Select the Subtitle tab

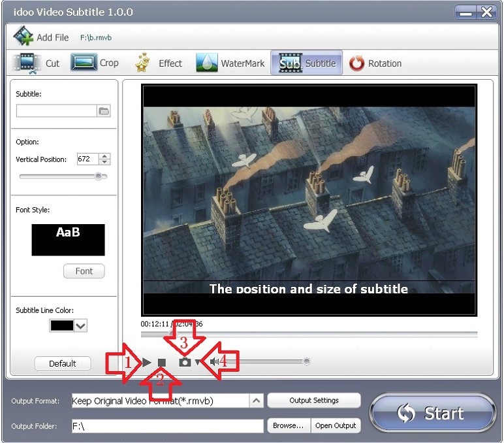point(307,63)
